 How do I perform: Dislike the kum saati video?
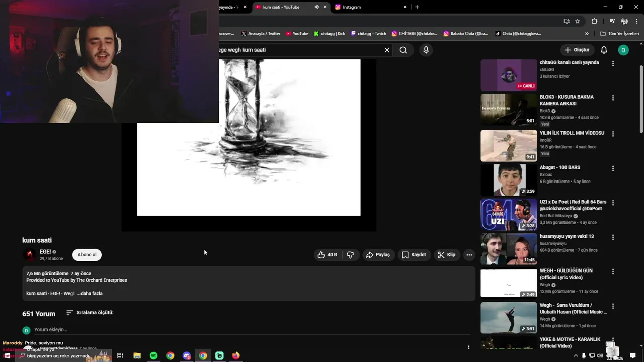click(350, 255)
